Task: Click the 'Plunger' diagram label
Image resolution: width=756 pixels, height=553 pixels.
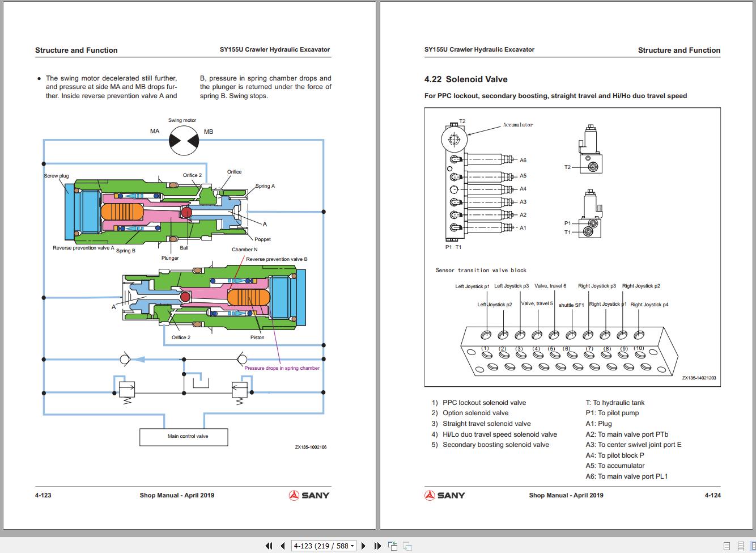Action: (170, 258)
